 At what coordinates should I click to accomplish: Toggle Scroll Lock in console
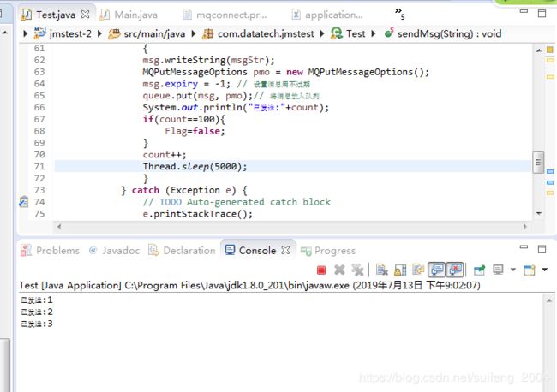tap(400, 270)
